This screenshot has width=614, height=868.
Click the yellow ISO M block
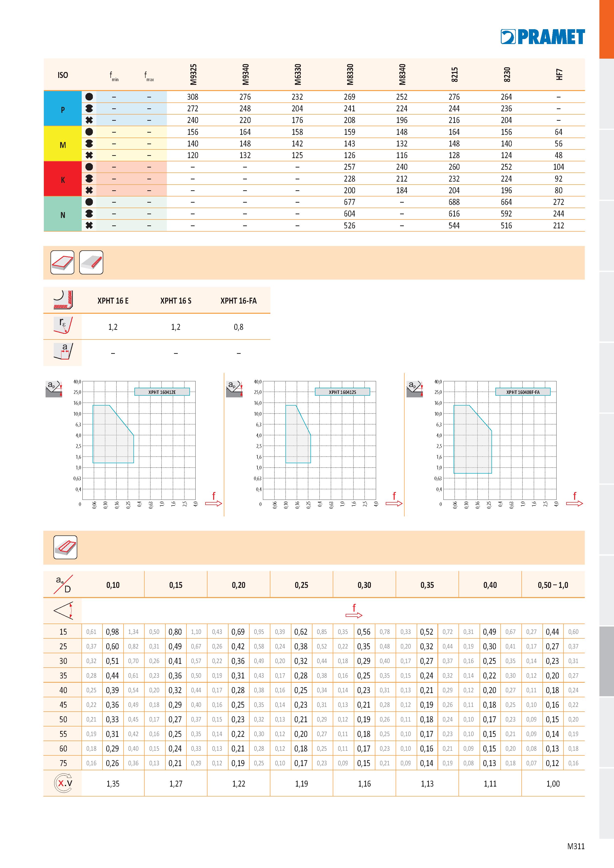coord(63,144)
